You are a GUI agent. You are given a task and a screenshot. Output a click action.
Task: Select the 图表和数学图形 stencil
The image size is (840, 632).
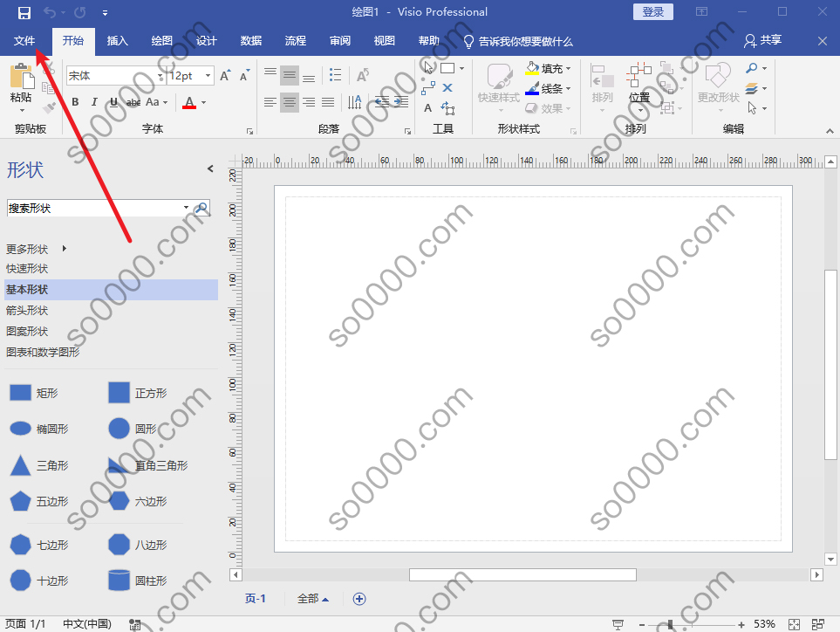[x=43, y=352]
